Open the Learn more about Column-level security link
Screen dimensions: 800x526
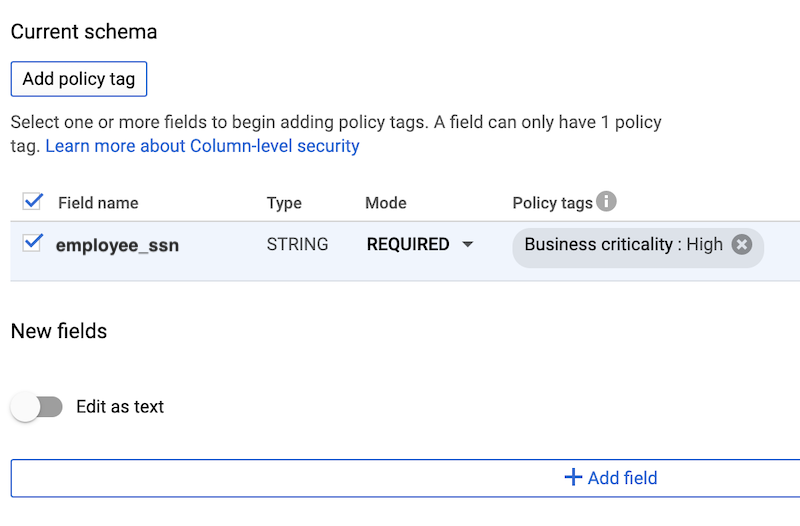(x=202, y=146)
